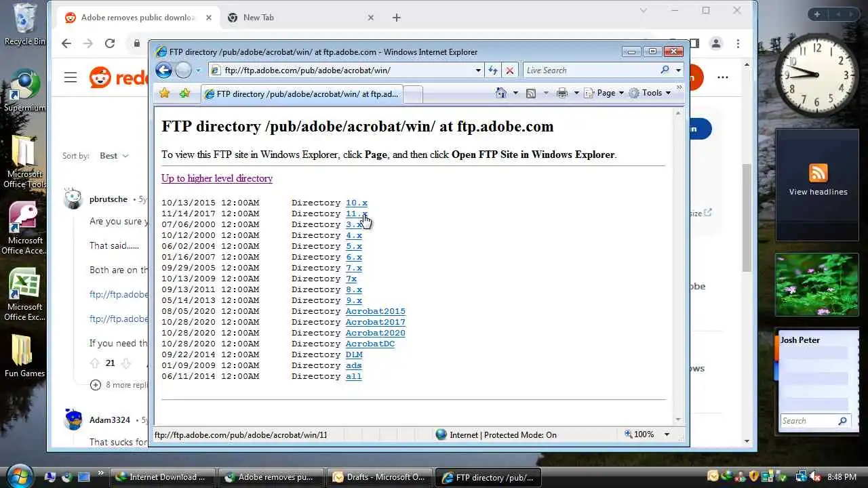The width and height of the screenshot is (868, 488).
Task: Stop loading page with red X
Action: [x=510, y=70]
